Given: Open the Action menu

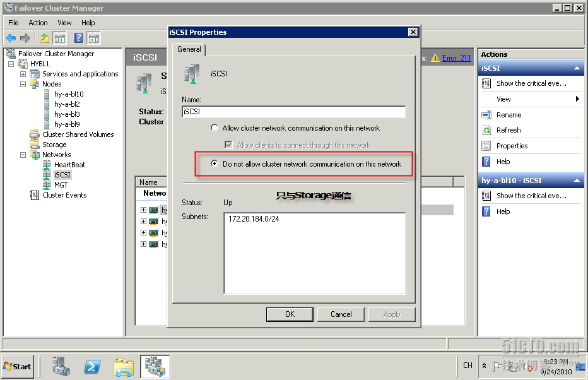Looking at the screenshot, I should point(38,23).
